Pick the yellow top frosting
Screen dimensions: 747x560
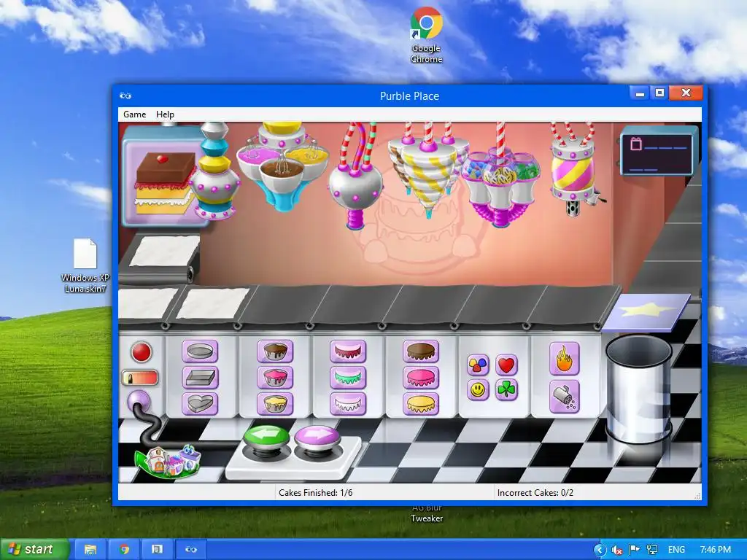point(421,404)
